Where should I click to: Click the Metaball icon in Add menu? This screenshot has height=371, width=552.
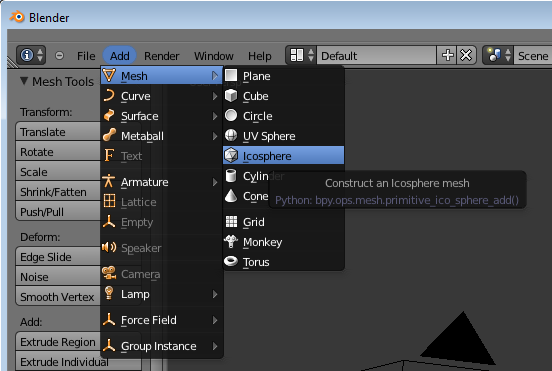[x=109, y=135]
